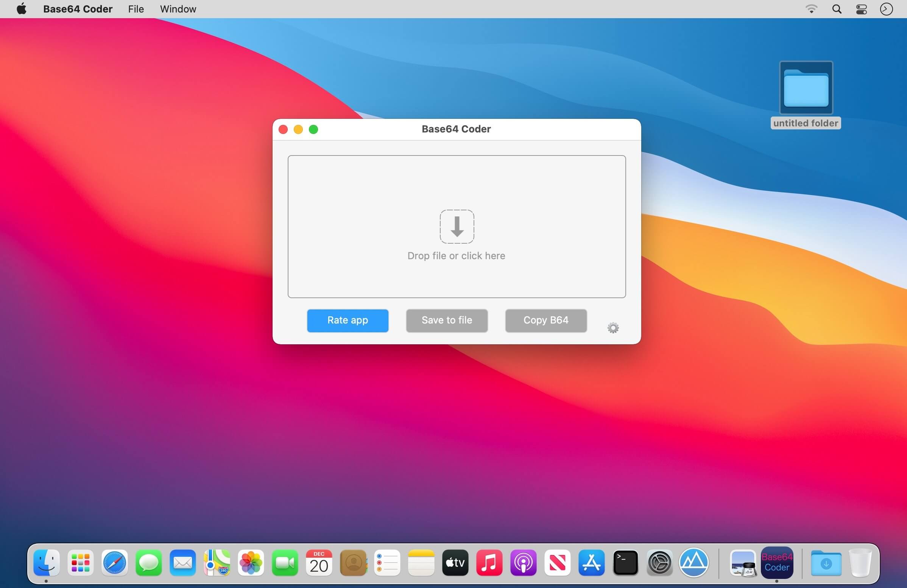Click the Copy B64 button
The height and width of the screenshot is (588, 907).
546,320
